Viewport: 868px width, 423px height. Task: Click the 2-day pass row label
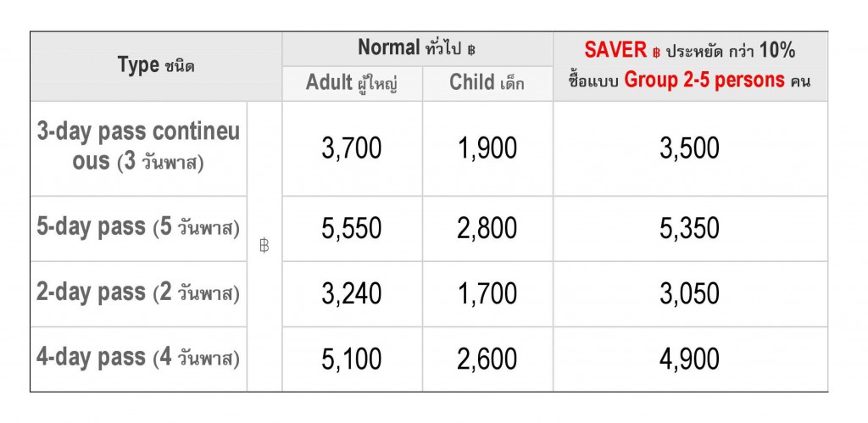coord(138,294)
